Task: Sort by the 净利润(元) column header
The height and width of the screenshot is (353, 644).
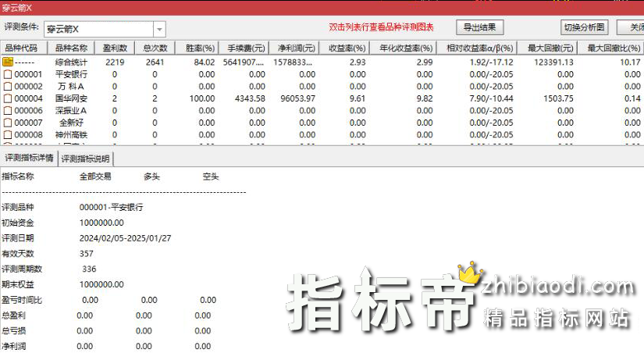Action: click(x=294, y=48)
